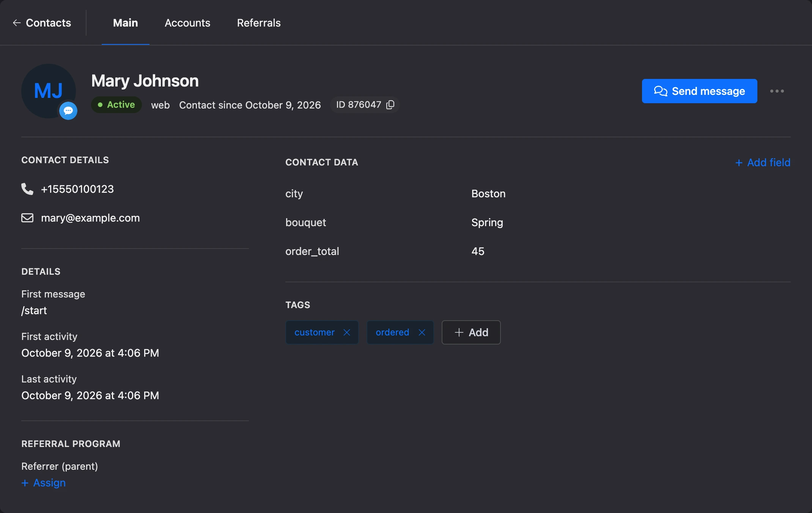Image resolution: width=812 pixels, height=513 pixels.
Task: Open the three-dot more options menu
Action: coord(777,91)
